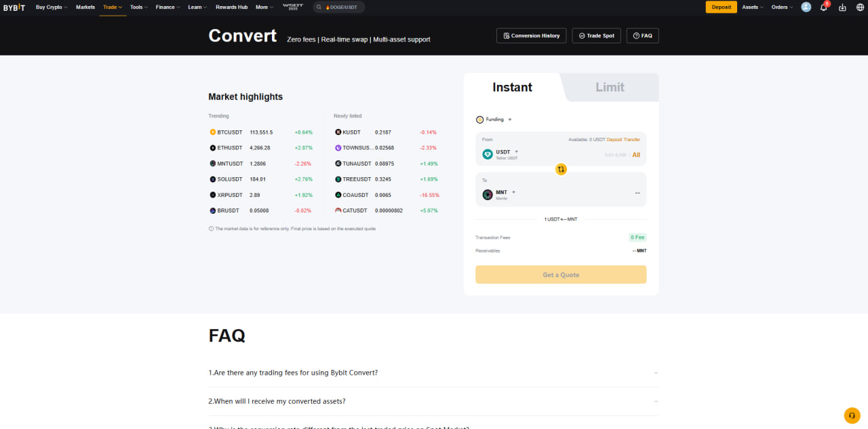Click the market data info icon
868x429 pixels.
211,229
